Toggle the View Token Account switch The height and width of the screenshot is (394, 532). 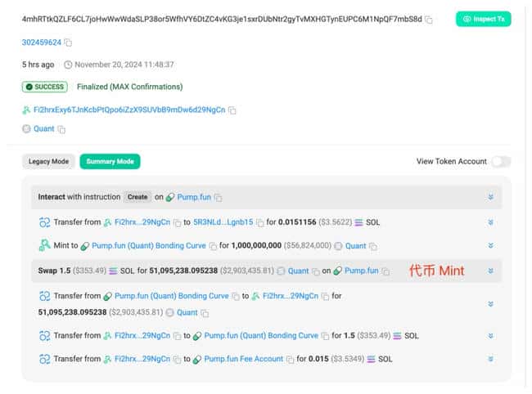(501, 162)
